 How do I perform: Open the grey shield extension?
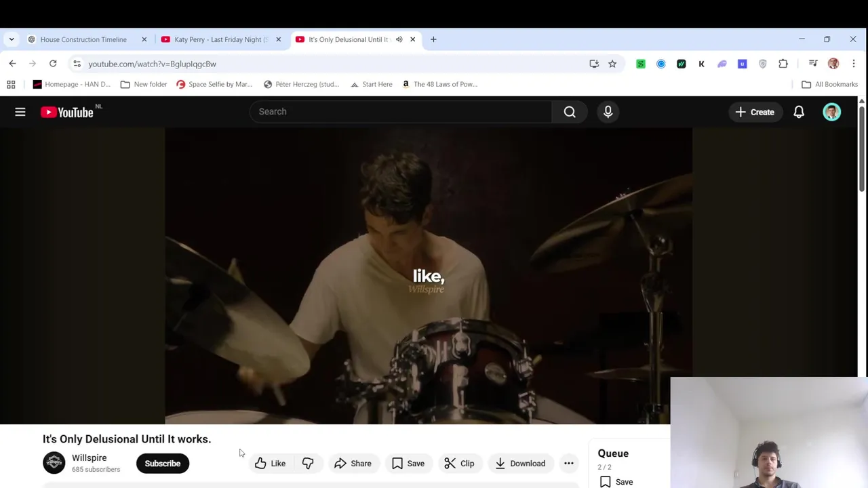(x=763, y=64)
